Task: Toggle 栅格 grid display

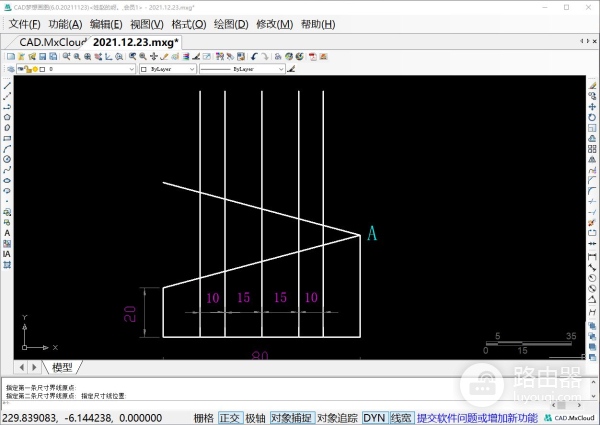Action: 203,417
